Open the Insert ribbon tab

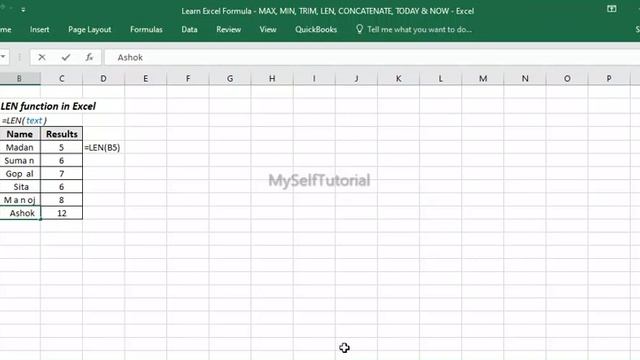click(39, 29)
